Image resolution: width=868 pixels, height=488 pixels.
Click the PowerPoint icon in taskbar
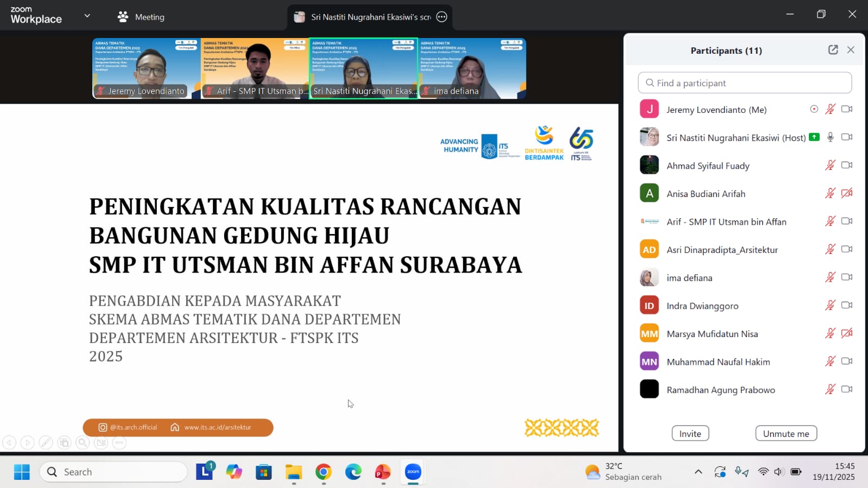(383, 472)
